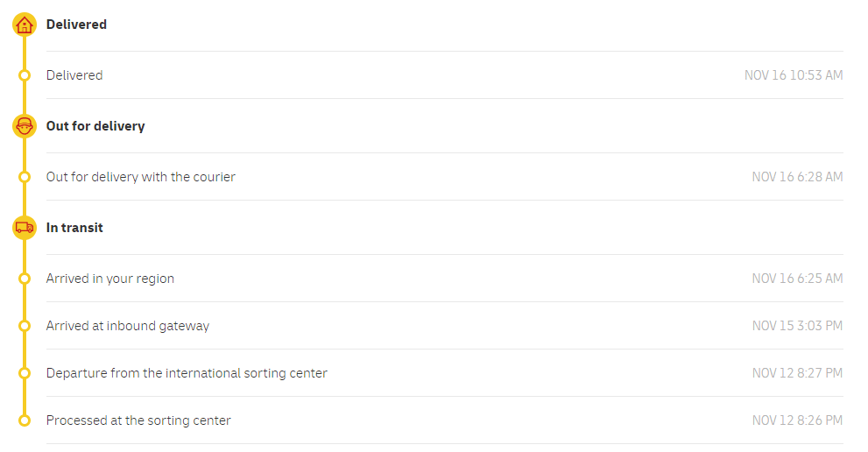
Task: Select the courier event timeline dot
Action: click(25, 177)
